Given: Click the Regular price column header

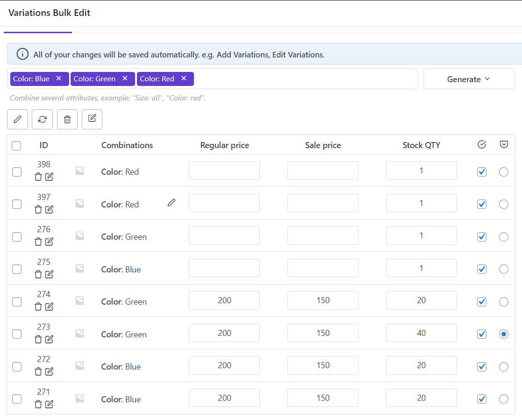Looking at the screenshot, I should pos(224,145).
